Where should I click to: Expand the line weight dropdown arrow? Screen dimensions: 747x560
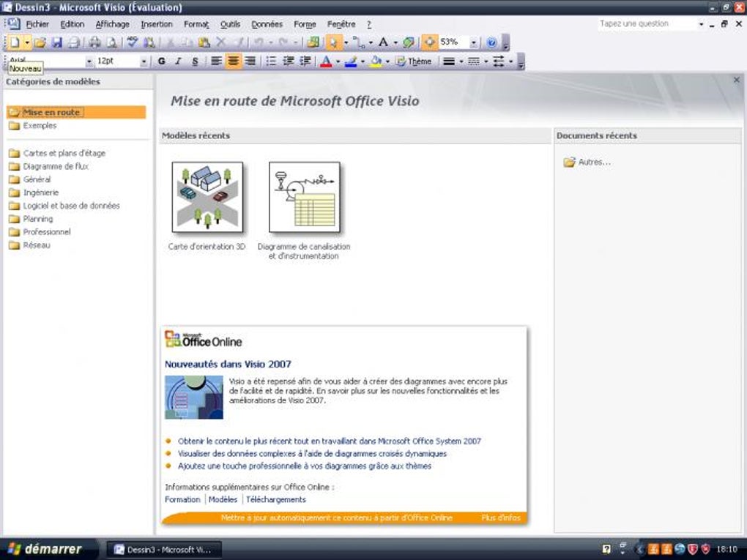click(461, 61)
